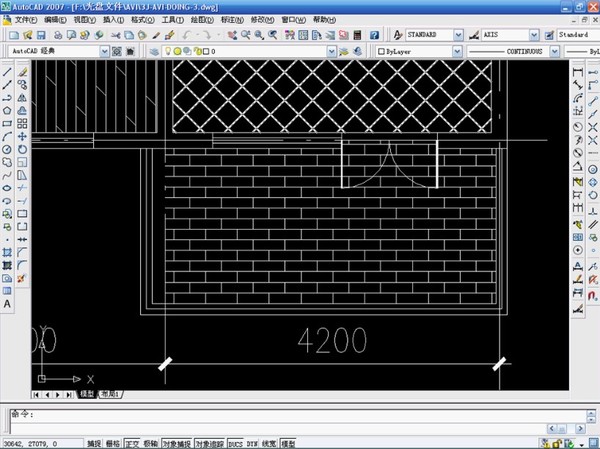Activate the Pan realtime tool
This screenshot has height=449, width=600.
click(232, 35)
